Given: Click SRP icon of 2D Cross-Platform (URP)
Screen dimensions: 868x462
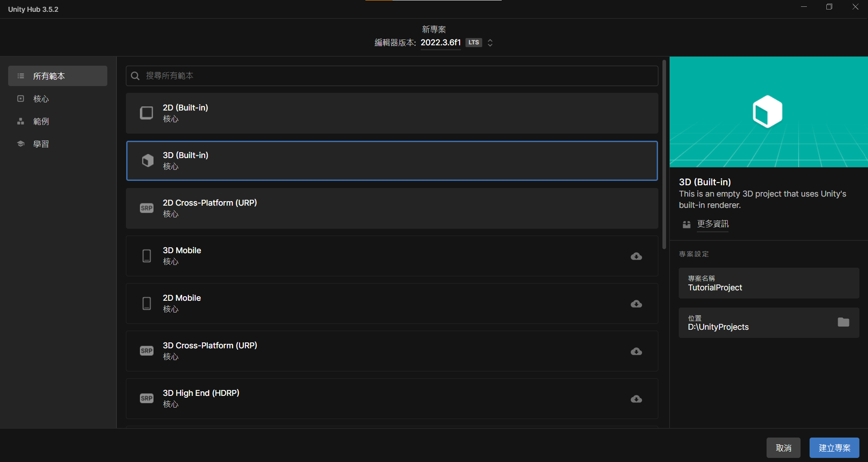Looking at the screenshot, I should (x=147, y=208).
